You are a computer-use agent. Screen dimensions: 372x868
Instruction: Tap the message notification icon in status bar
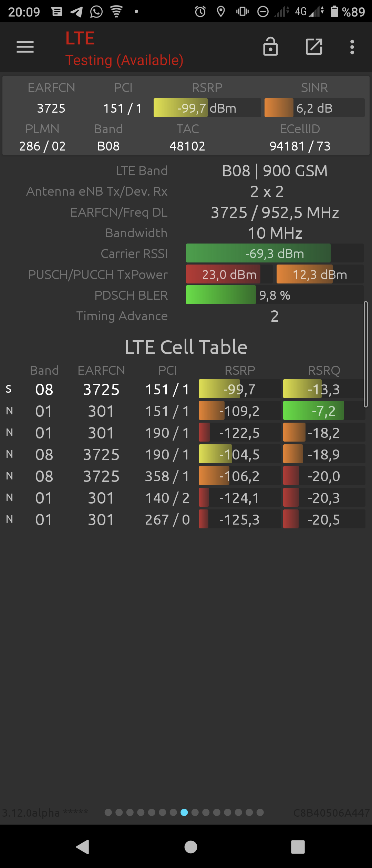coord(57,12)
